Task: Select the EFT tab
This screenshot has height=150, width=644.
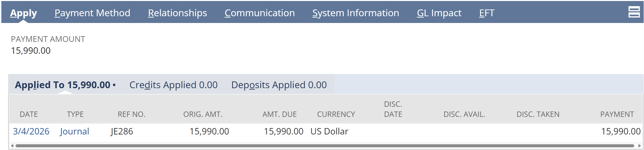Action: coord(486,13)
